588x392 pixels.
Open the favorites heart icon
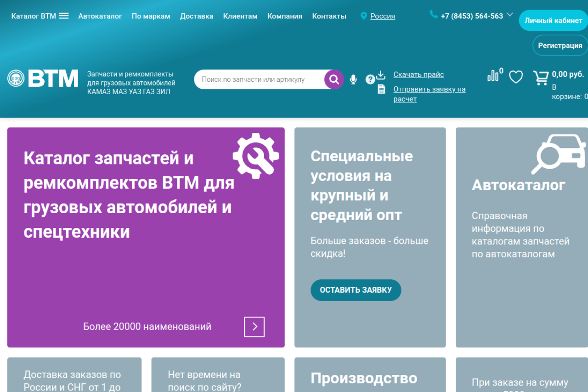pyautogui.click(x=516, y=77)
